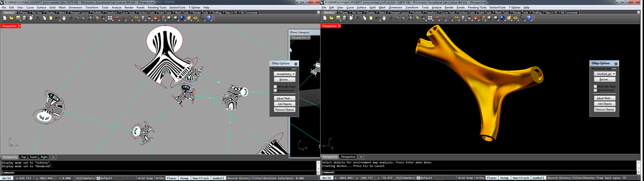This screenshot has height=181, width=644.
Task: Toggle Show isocurve checkbox in right EMap Options
Action: point(595,90)
